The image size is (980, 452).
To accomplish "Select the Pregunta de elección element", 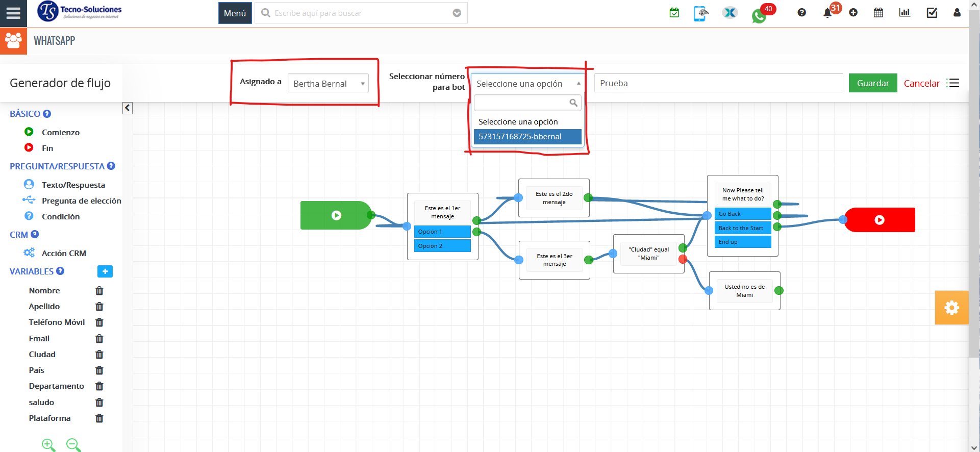I will [81, 201].
